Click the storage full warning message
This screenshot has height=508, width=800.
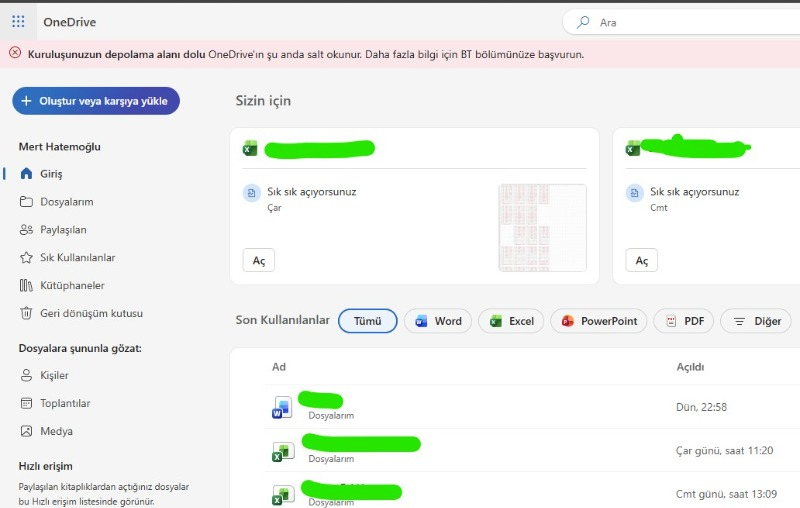(306, 55)
